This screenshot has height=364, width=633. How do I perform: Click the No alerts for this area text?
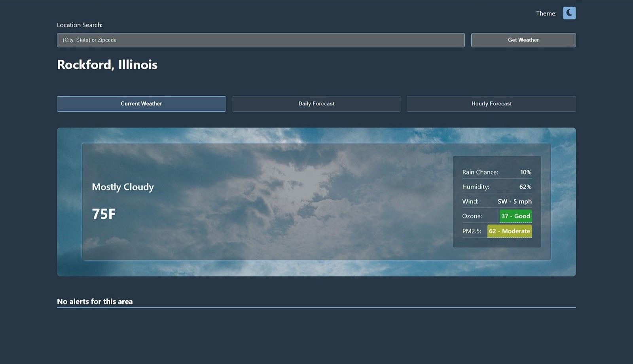[x=95, y=301]
